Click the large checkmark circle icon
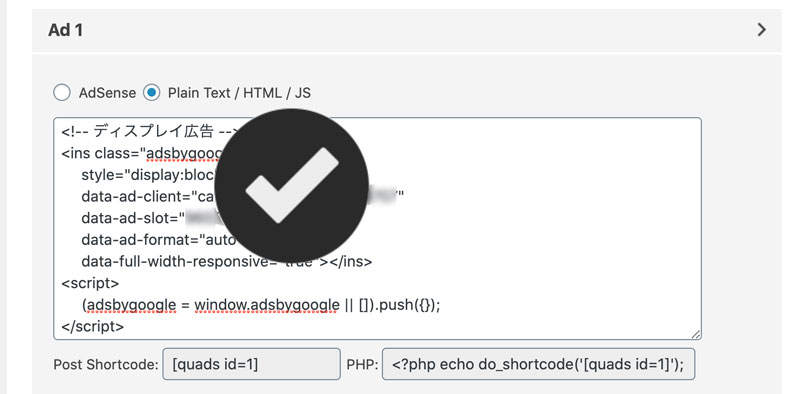800x394 pixels. coord(292,185)
